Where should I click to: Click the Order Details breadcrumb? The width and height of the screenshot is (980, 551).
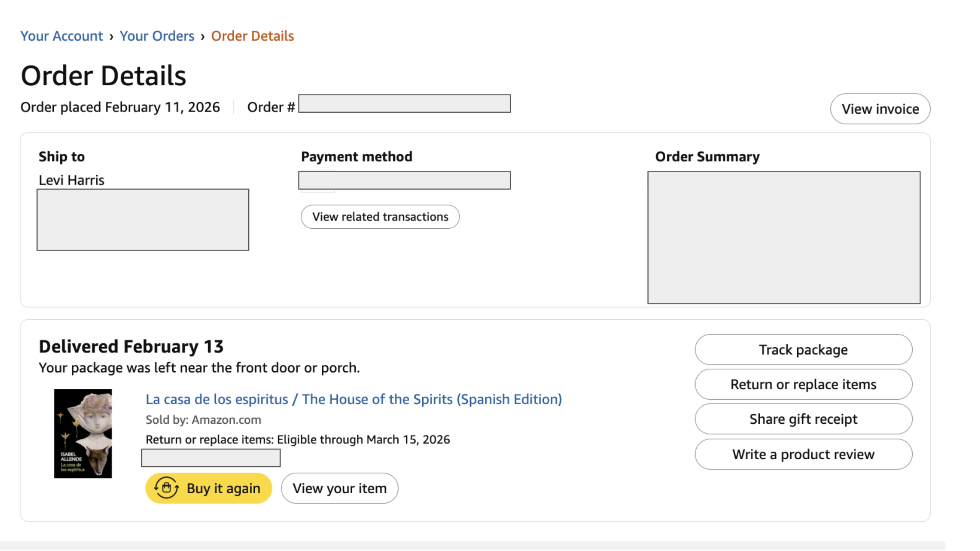(252, 36)
